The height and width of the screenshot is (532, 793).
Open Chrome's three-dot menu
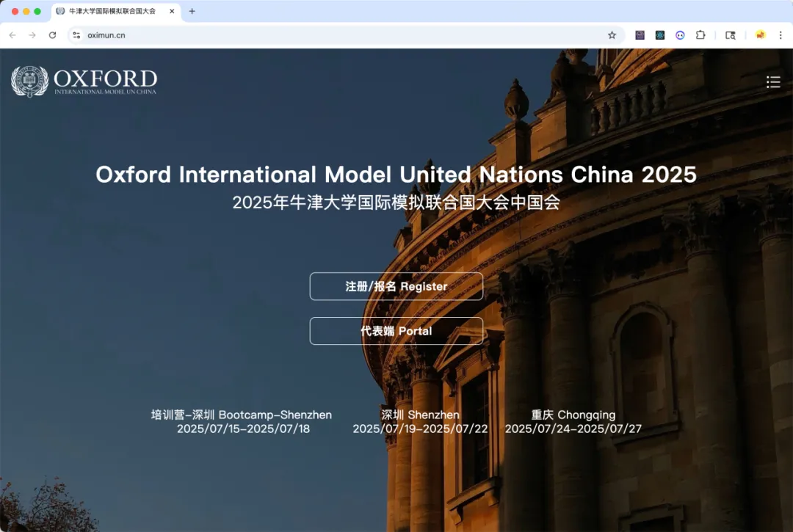(x=780, y=35)
